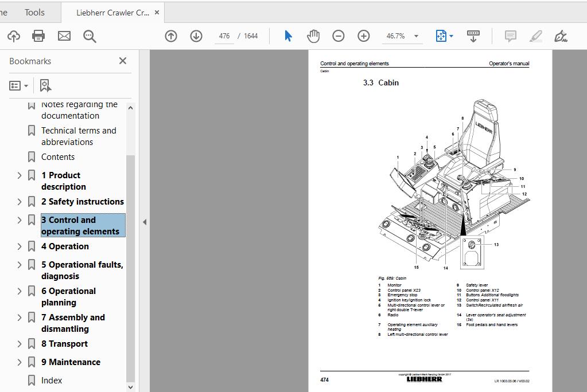Activate the selection arrow tool

coord(288,36)
